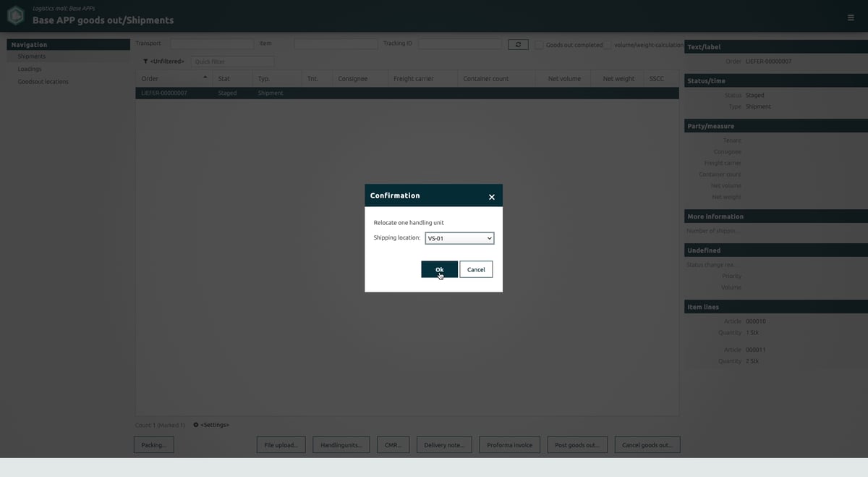Click the Quick filter input field

pyautogui.click(x=233, y=62)
